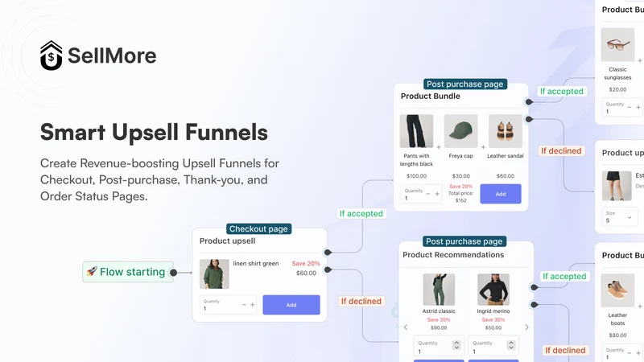Increase quantity in Product upsell card
The image size is (644, 362).
pos(252,305)
